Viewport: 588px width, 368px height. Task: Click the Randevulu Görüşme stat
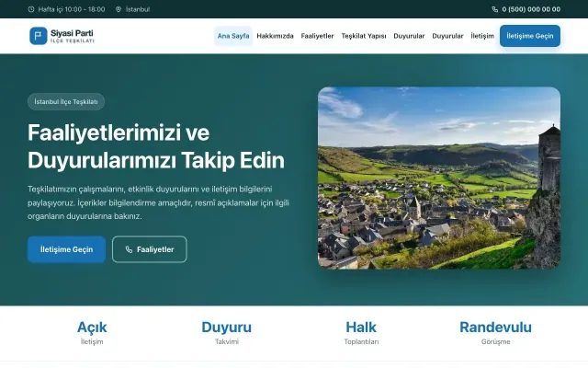[x=496, y=333]
